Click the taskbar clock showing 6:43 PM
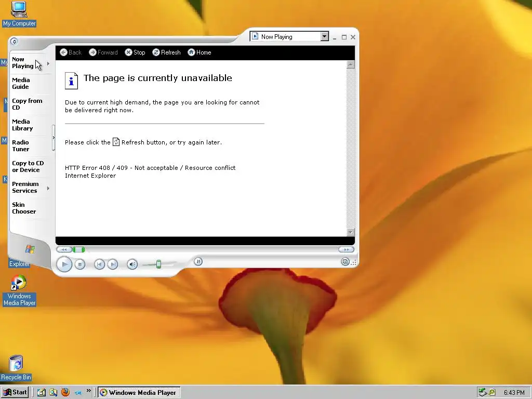The width and height of the screenshot is (532, 399). 514,393
